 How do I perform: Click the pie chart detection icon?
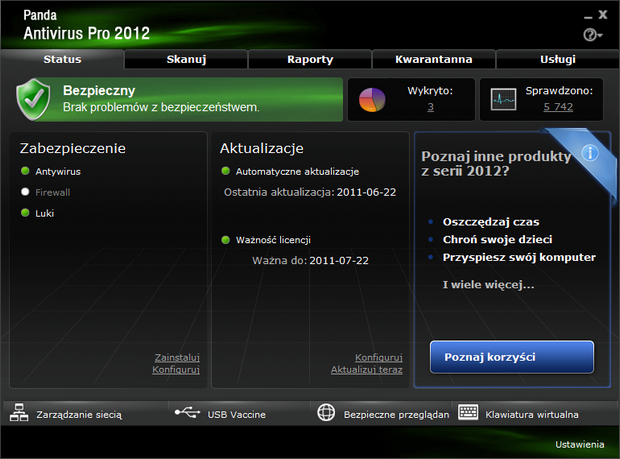pos(372,99)
